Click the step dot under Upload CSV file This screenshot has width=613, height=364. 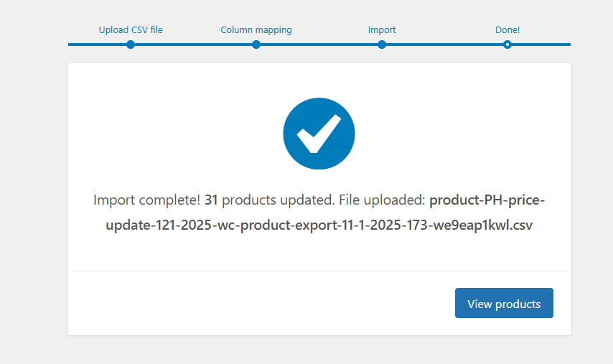tap(131, 45)
